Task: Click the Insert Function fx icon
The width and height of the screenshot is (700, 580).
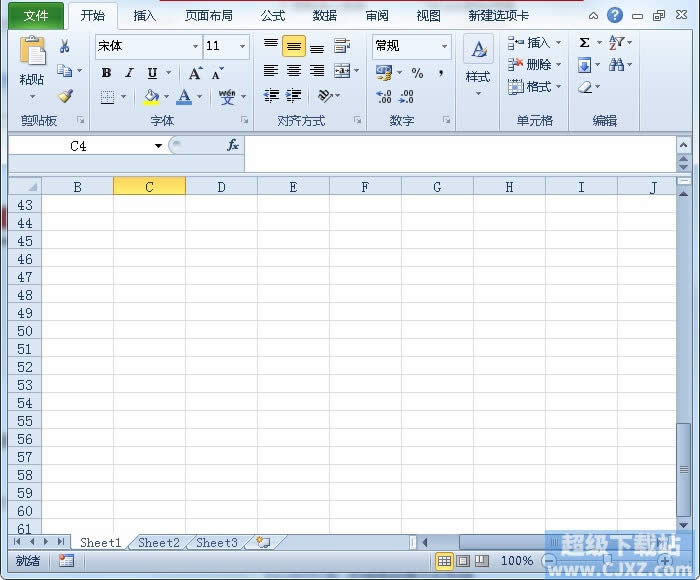Action: (x=232, y=145)
